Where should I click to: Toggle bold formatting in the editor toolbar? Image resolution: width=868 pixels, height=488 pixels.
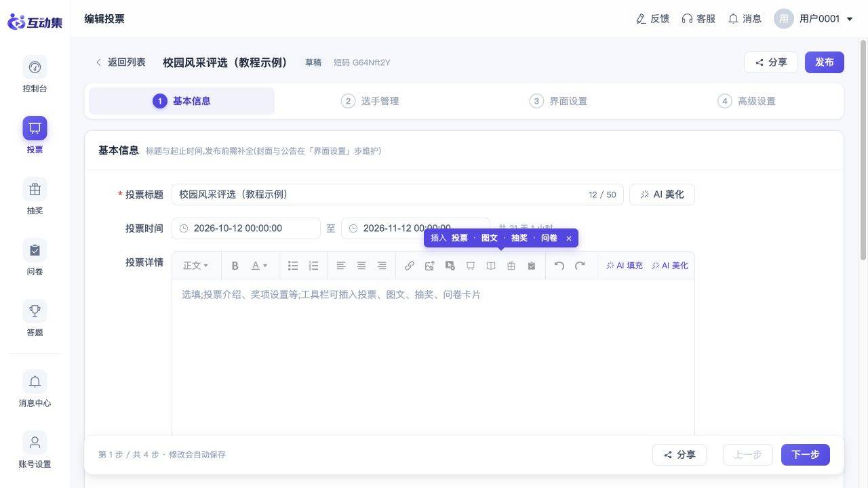tap(235, 266)
